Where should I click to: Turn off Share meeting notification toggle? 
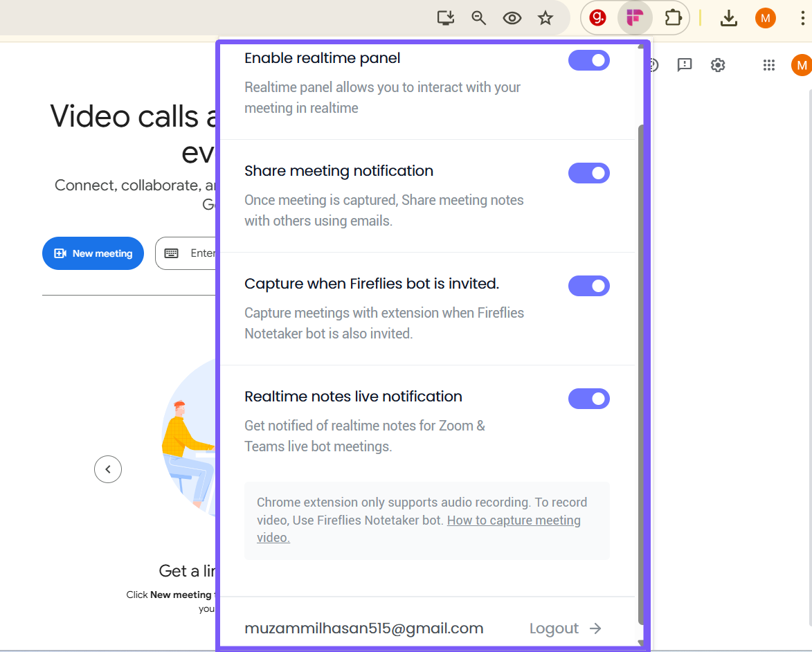[x=588, y=173]
